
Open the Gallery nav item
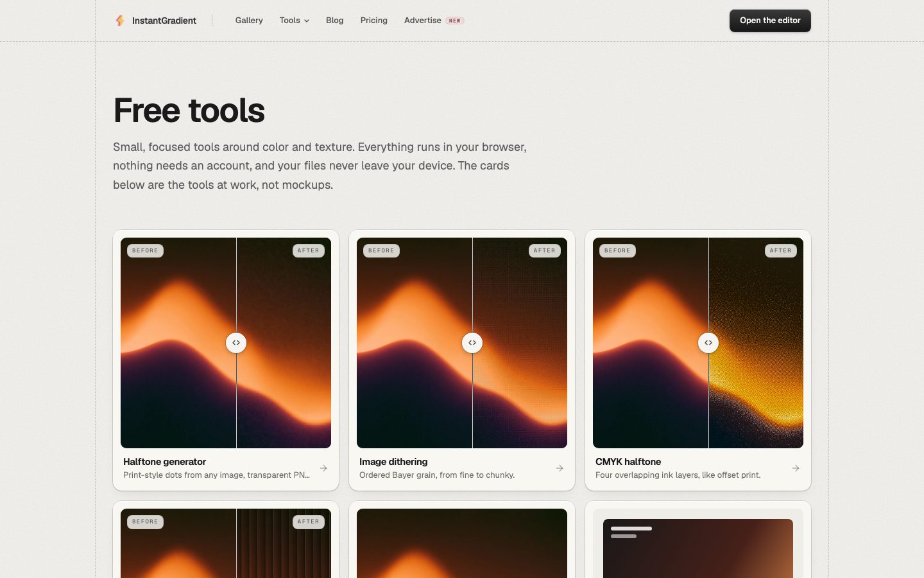249,21
